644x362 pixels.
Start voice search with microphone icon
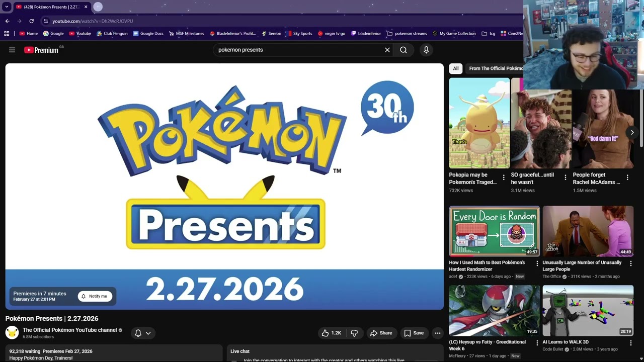tap(426, 50)
